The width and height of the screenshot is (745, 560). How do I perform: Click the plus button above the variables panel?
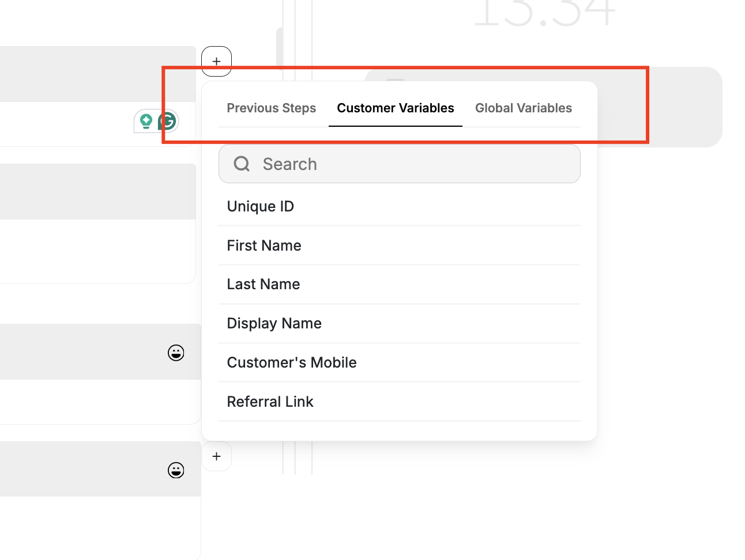pyautogui.click(x=216, y=61)
